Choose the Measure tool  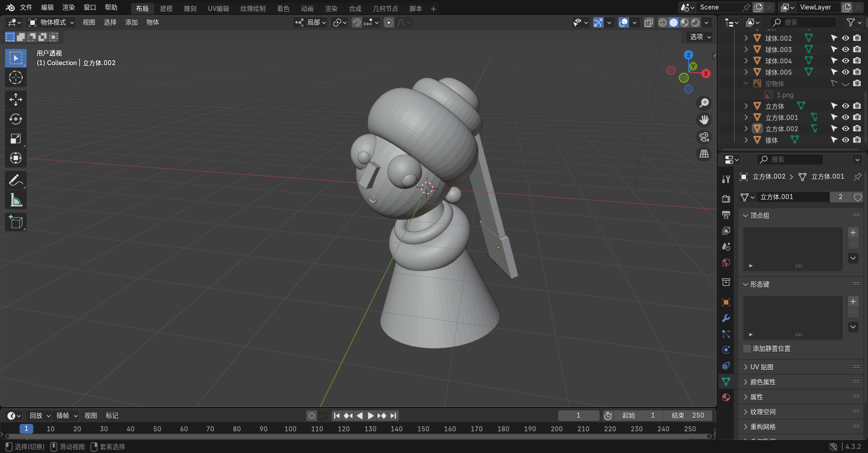(16, 200)
